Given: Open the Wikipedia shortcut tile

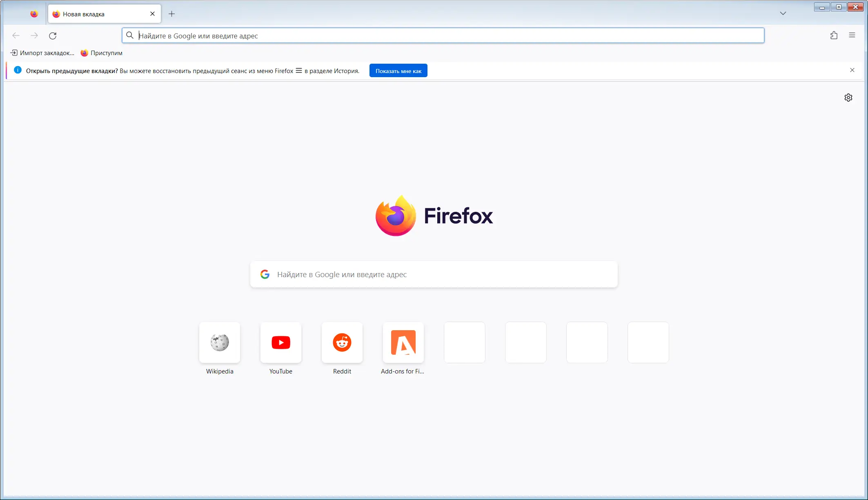Looking at the screenshot, I should [x=220, y=343].
